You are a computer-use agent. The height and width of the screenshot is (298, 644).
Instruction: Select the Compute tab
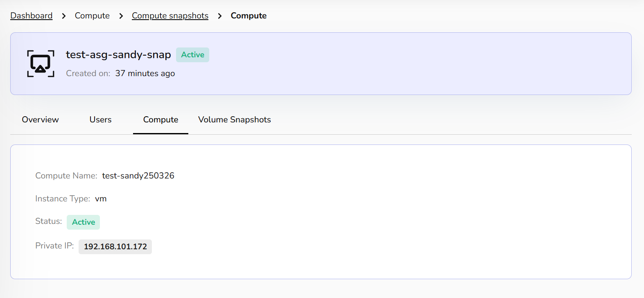pos(160,120)
